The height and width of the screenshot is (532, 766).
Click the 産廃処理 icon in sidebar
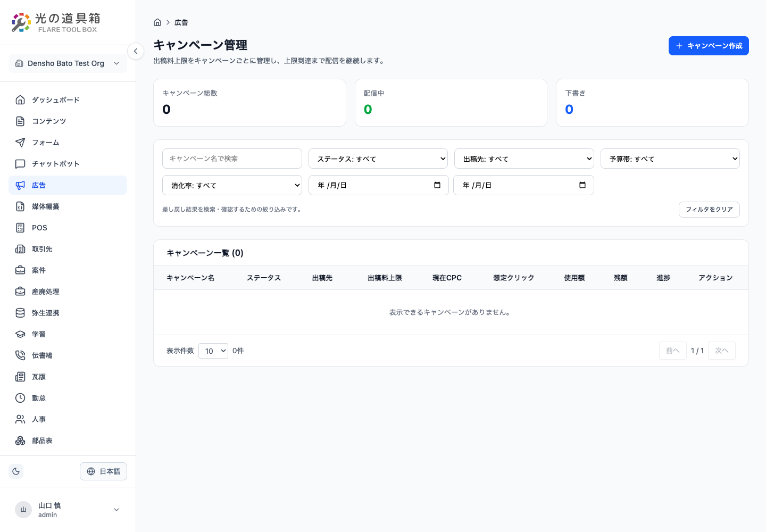click(x=20, y=292)
